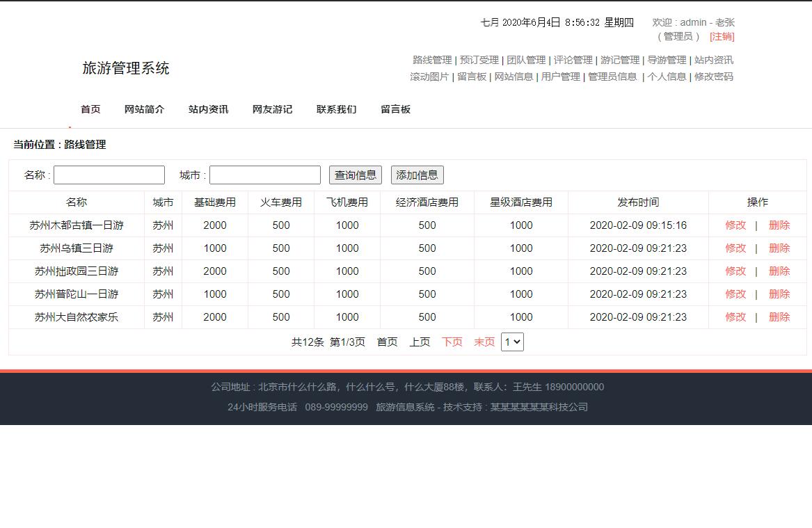Go to next page via 下页 link
This screenshot has height=528, width=812.
tap(452, 342)
